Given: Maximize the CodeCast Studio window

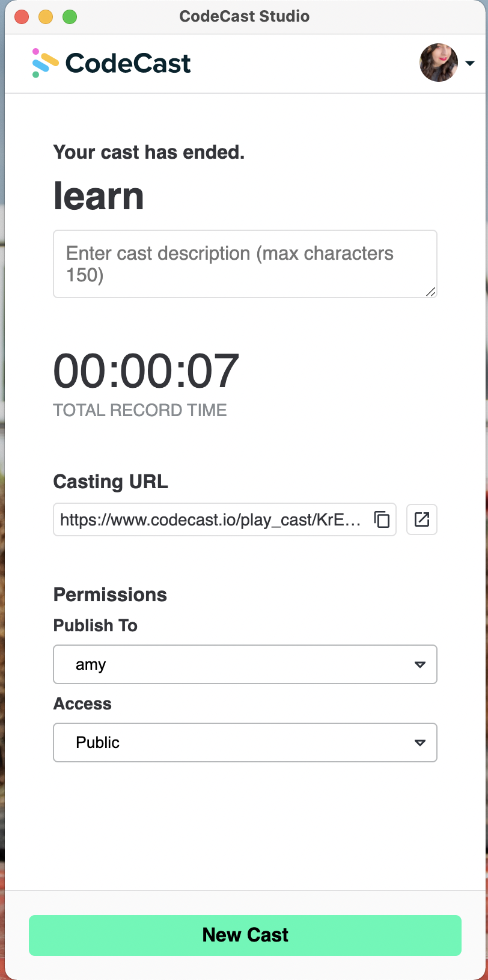Looking at the screenshot, I should click(70, 16).
